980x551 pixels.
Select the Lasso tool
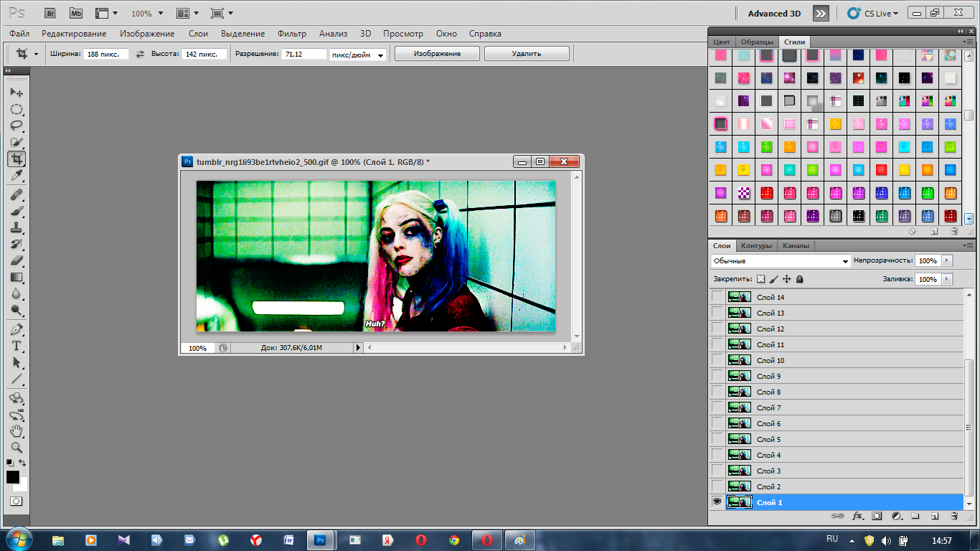point(17,126)
